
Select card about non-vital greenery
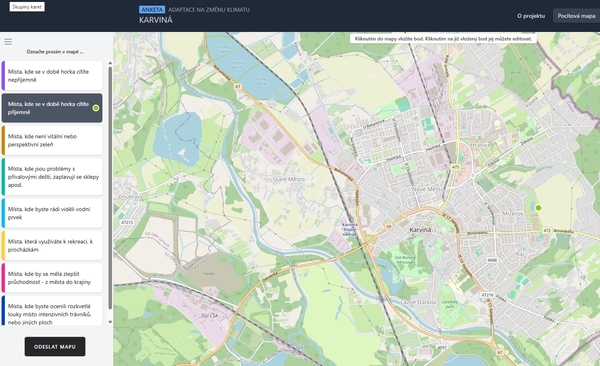(52, 141)
